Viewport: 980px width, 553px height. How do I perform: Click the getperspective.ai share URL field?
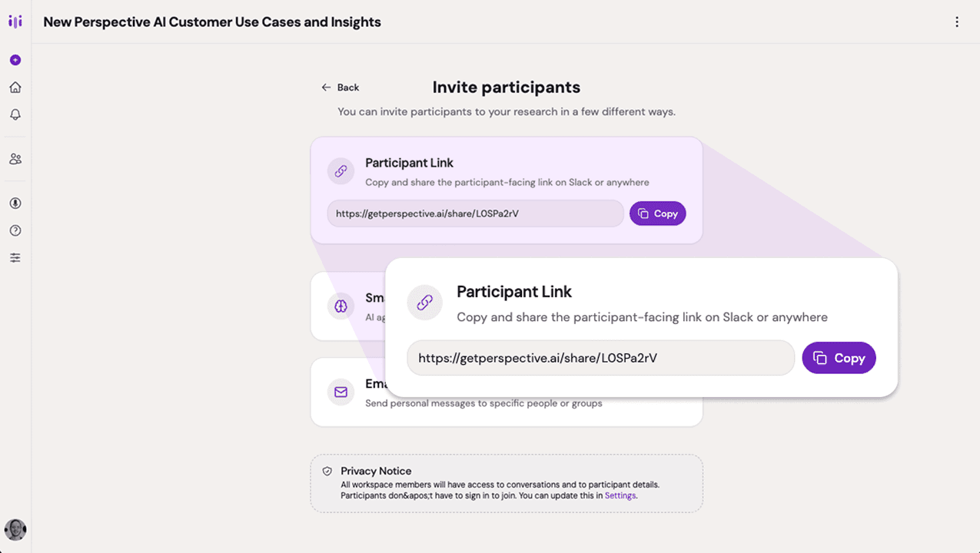(600, 357)
